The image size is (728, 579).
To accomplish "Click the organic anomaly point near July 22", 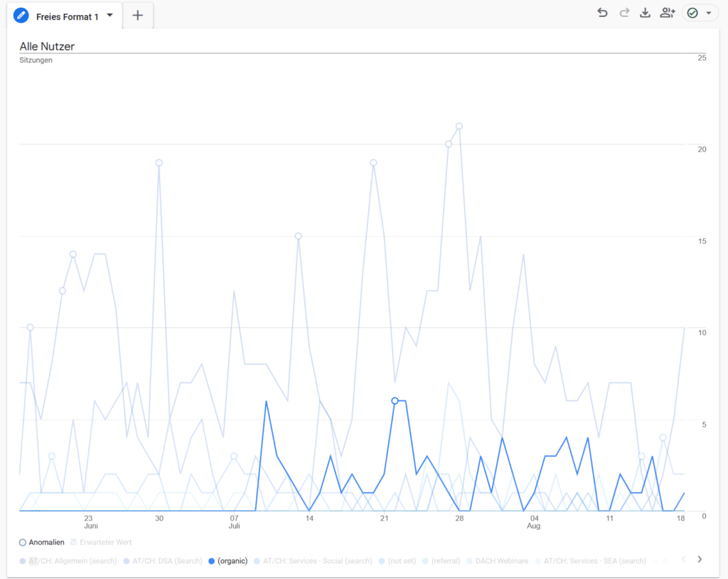I will 395,401.
